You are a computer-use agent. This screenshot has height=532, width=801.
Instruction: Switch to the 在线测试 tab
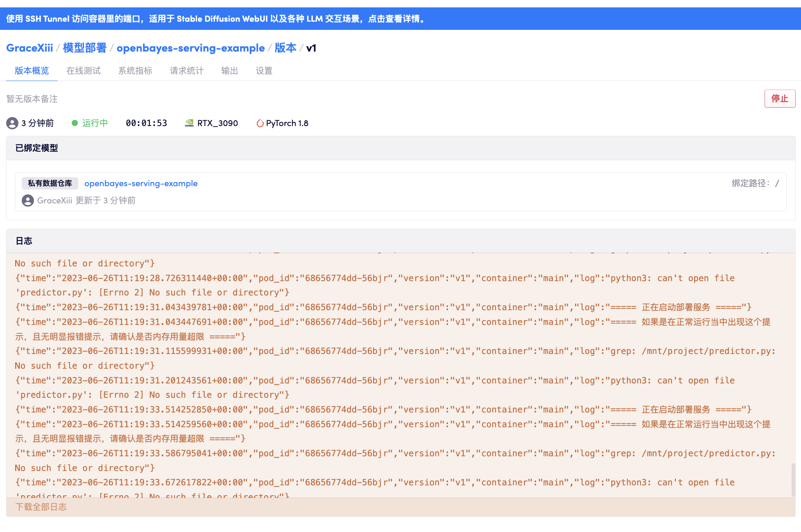tap(84, 71)
